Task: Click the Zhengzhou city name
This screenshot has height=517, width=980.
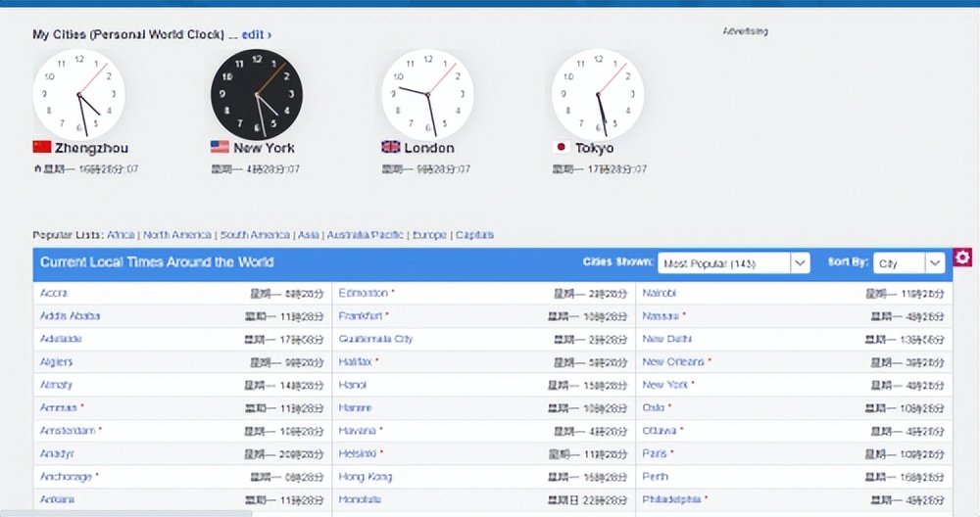Action: [91, 148]
